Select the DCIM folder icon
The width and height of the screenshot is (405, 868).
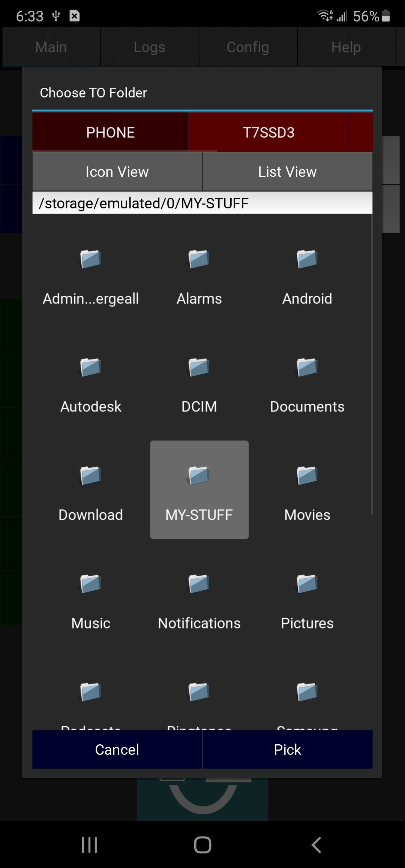(x=199, y=368)
